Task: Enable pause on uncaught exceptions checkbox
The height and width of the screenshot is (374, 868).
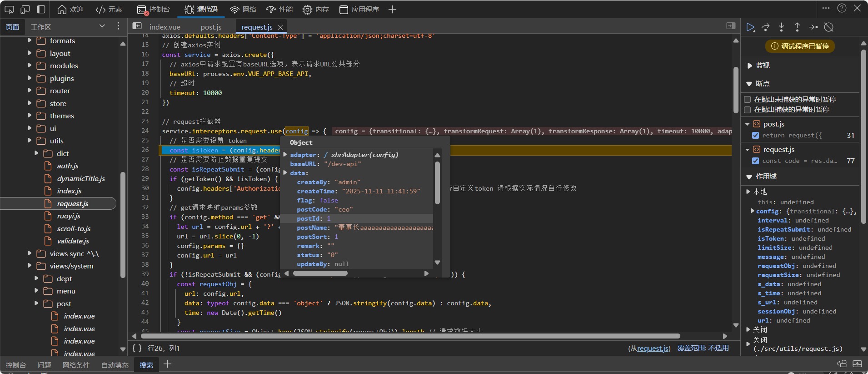Action: pos(747,99)
